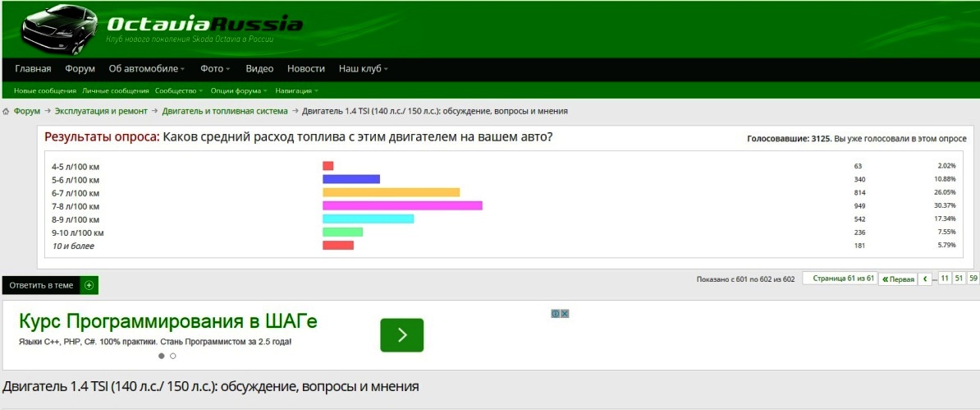
Task: Open the Видео menu item
Action: point(259,69)
